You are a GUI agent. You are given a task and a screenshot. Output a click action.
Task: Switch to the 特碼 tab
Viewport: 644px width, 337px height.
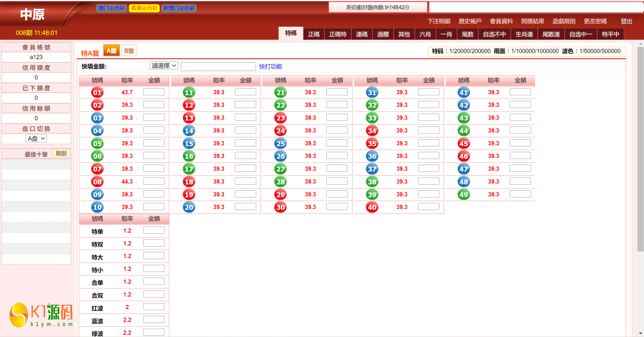(291, 33)
